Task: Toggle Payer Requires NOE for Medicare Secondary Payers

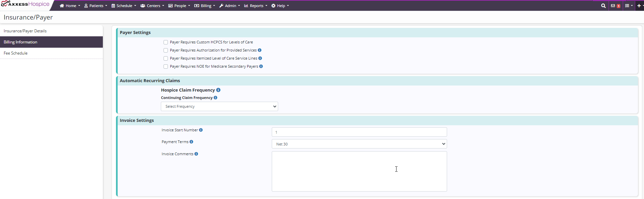Action: click(x=166, y=66)
